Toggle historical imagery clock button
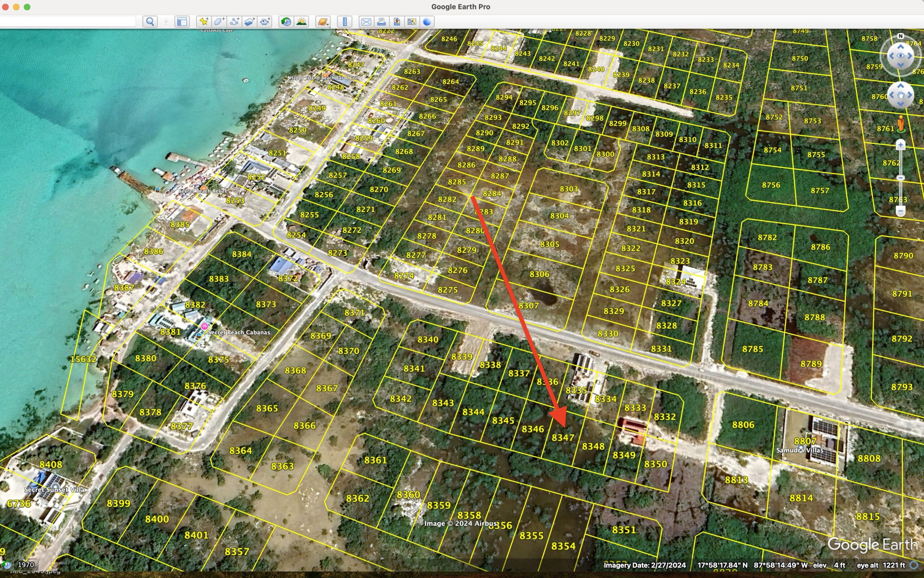 (x=286, y=22)
